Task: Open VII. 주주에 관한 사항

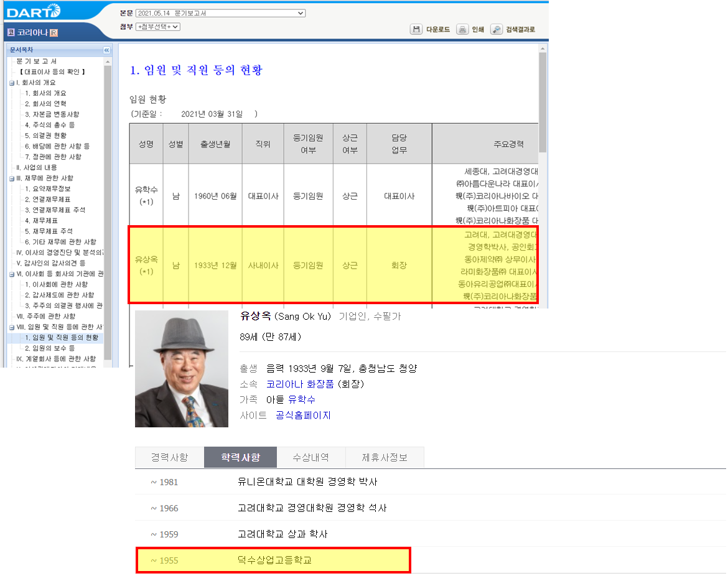Action: [45, 317]
